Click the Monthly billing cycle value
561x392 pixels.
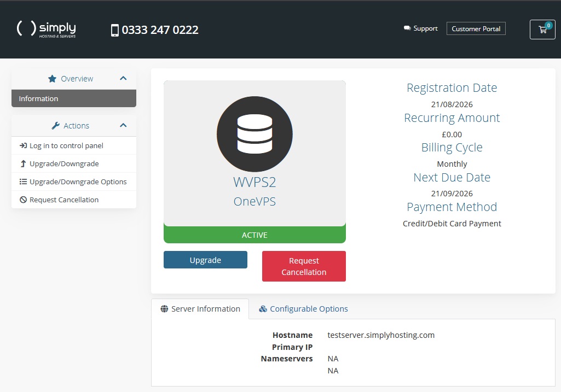[452, 164]
